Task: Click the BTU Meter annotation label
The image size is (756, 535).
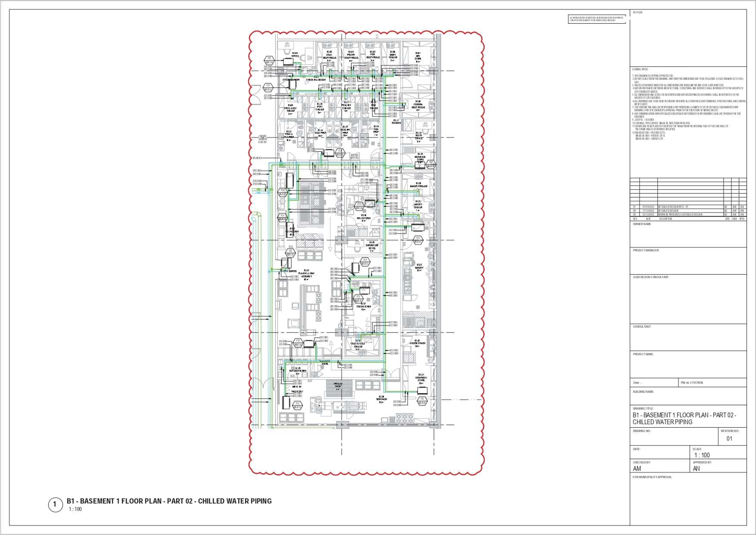Action: pos(257,158)
